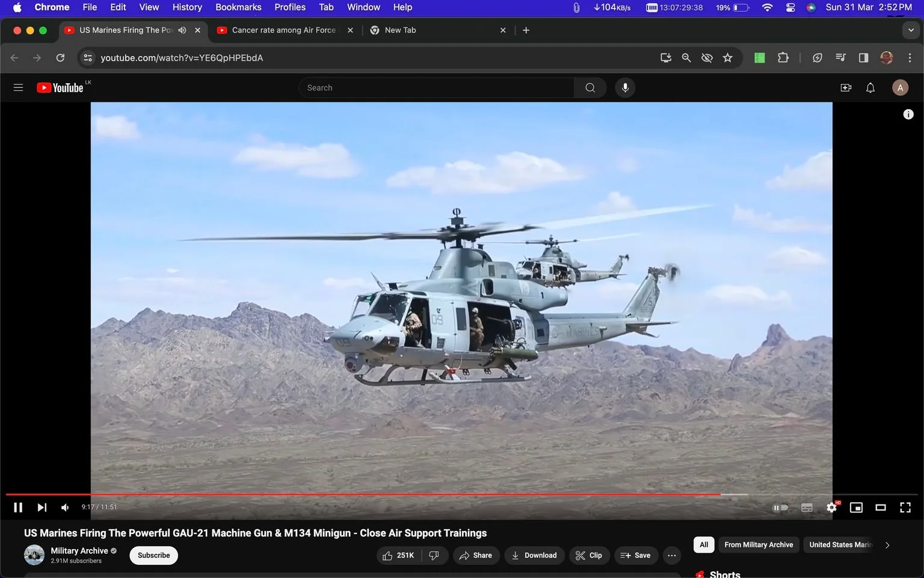Expand the tab search dropdown
This screenshot has width=924, height=578.
coord(911,30)
